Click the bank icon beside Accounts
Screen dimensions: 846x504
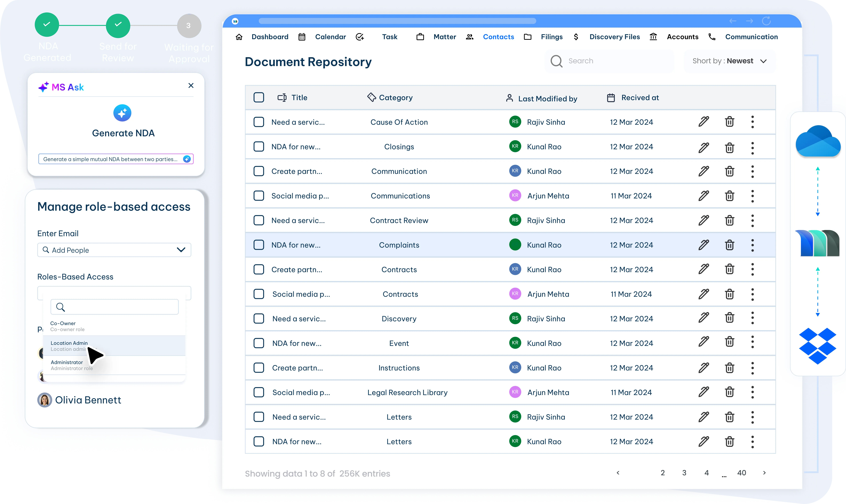pos(653,37)
